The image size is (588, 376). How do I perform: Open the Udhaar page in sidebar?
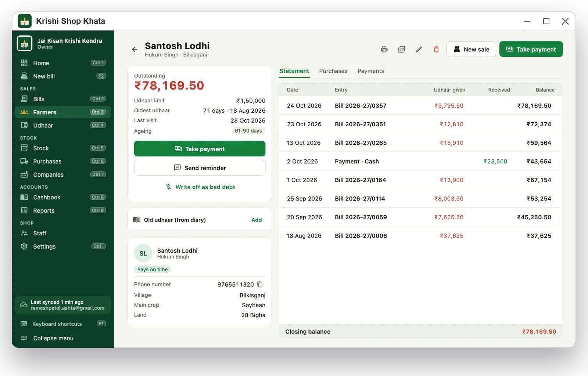(x=63, y=126)
